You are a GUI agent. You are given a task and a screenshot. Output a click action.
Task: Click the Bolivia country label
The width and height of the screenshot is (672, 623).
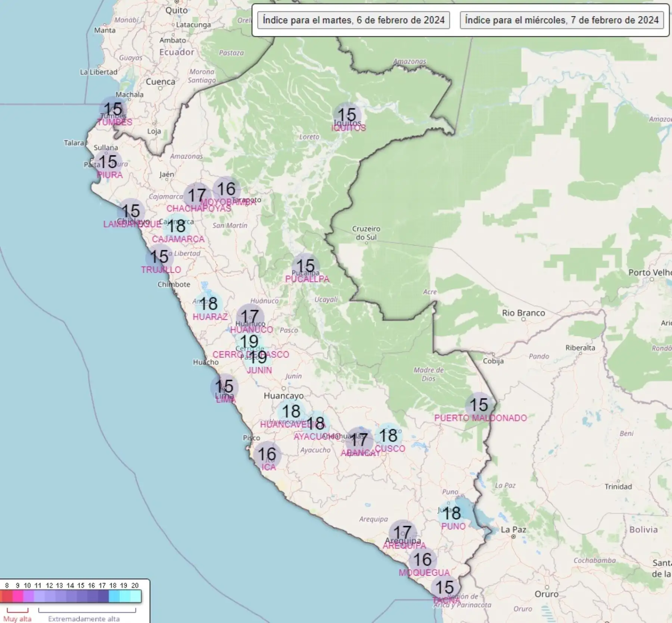point(643,530)
